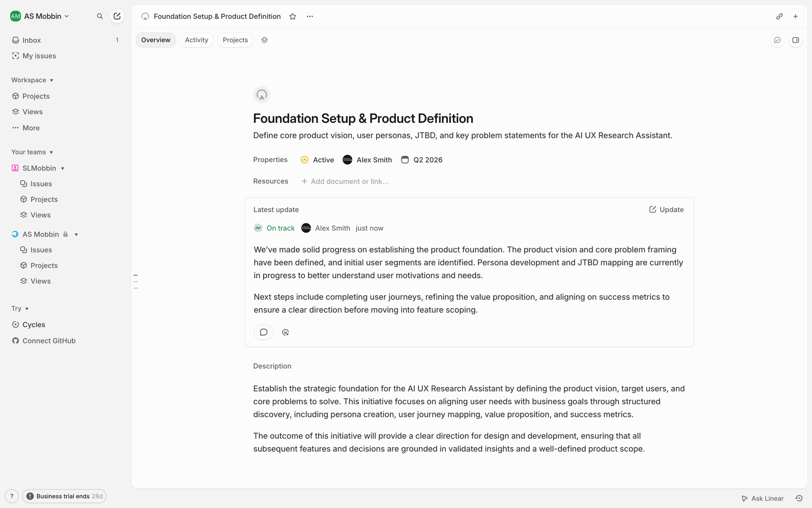Open the updates speech bubble panel icon
Screen dimensions: 812x508
click(x=777, y=40)
